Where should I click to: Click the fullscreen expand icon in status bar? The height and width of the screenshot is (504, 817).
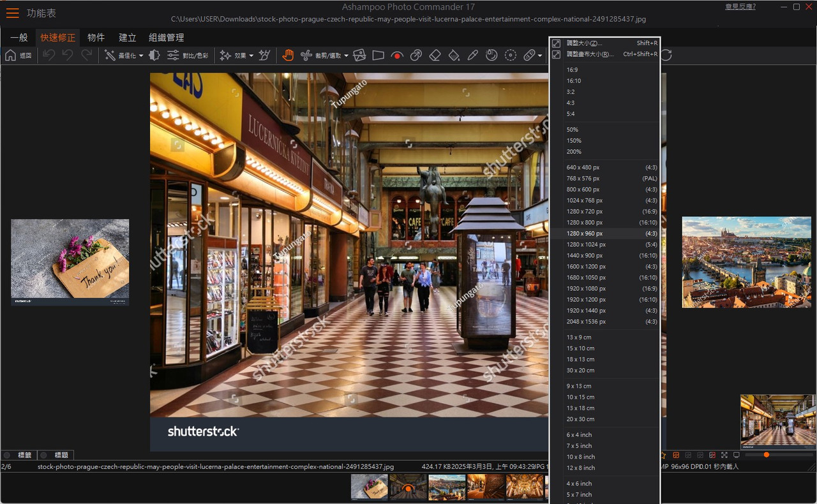pos(724,455)
